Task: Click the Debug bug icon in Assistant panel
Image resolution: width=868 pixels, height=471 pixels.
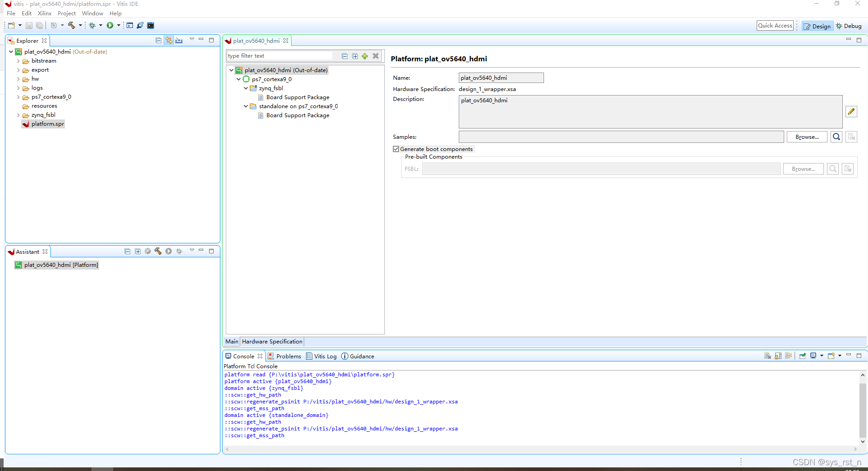Action: 179,252
